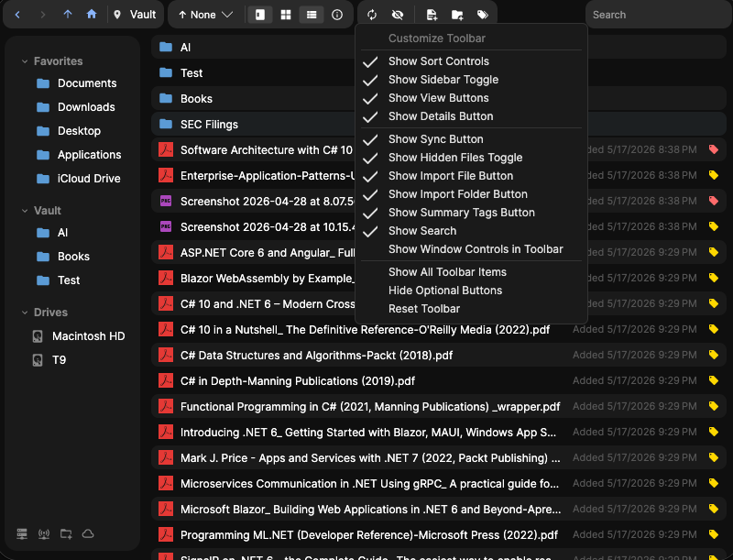
Task: Select Show All Toolbar Items
Action: tap(471, 272)
